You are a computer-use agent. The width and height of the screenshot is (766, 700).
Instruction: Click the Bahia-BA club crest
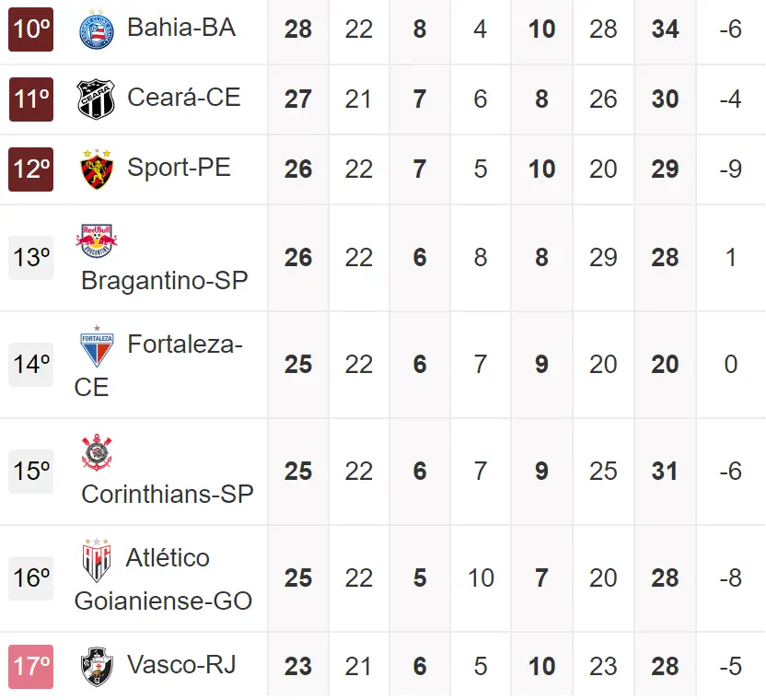click(96, 29)
